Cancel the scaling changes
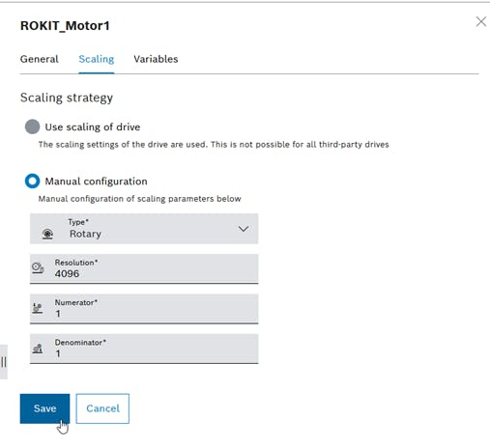 click(102, 408)
